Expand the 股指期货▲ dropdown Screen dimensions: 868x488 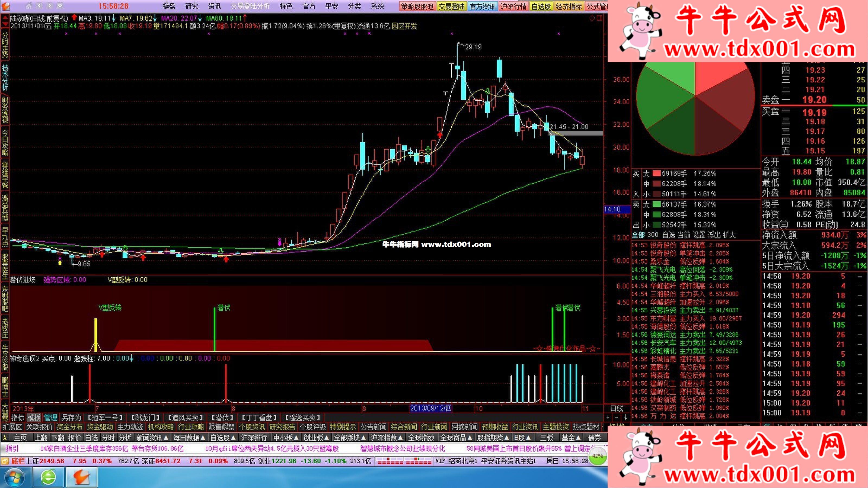pyautogui.click(x=493, y=438)
